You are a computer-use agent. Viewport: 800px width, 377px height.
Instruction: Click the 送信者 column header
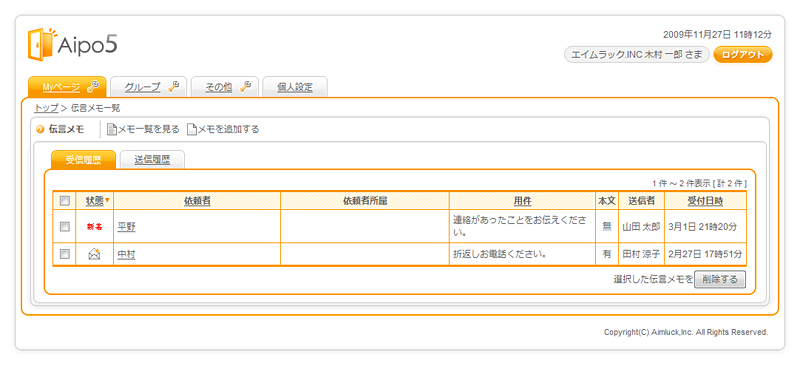[641, 201]
